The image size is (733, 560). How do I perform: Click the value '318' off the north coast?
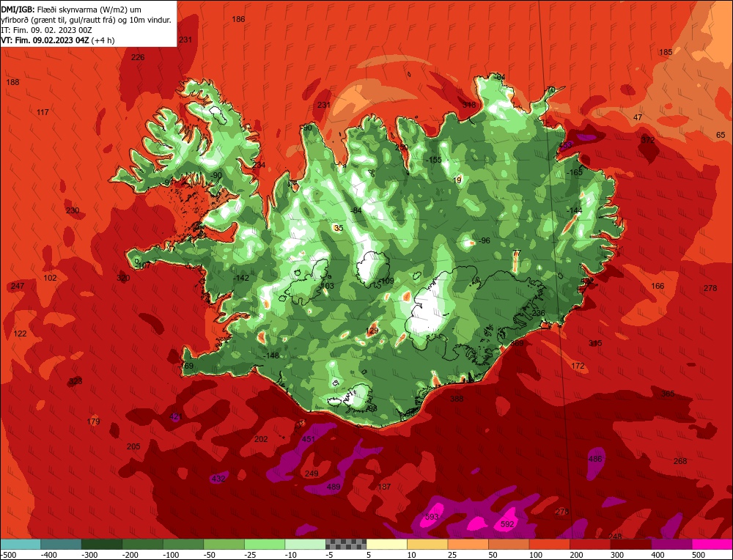pos(469,105)
